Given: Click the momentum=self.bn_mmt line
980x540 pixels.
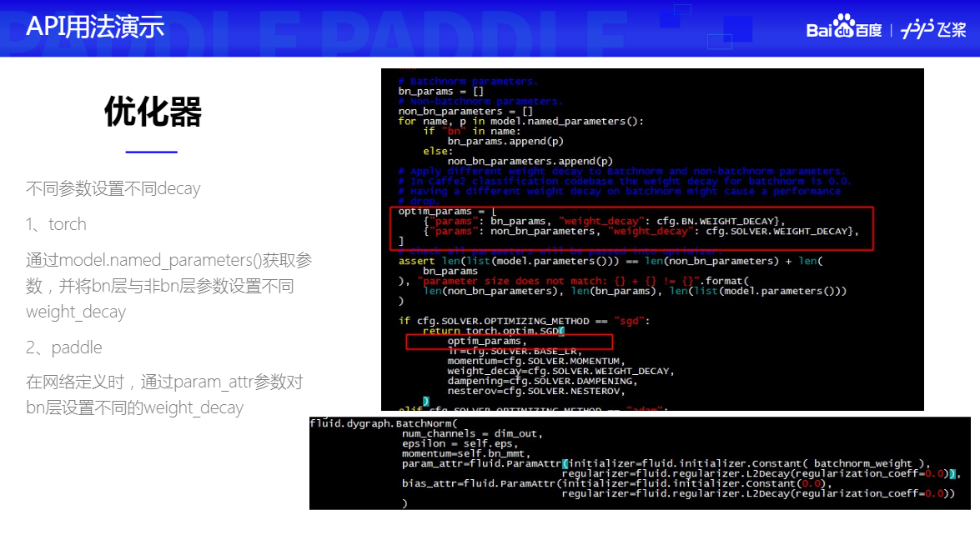Looking at the screenshot, I should [466, 453].
